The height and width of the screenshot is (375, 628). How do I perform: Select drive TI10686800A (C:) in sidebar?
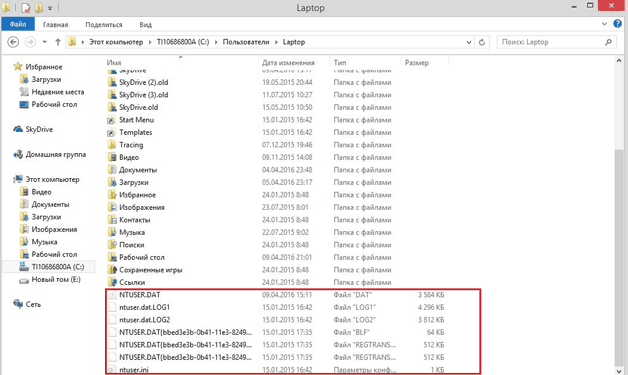pos(58,267)
